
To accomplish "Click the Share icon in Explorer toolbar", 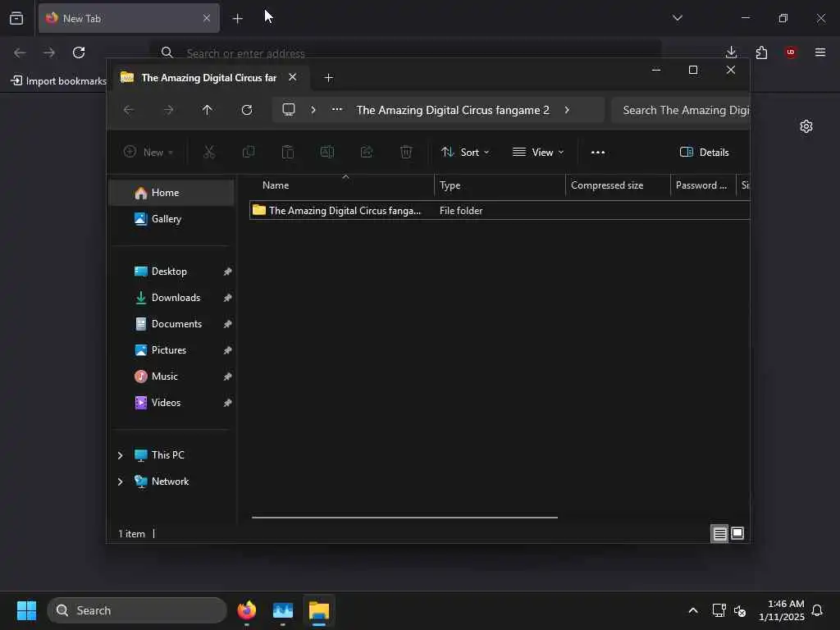I will click(367, 152).
